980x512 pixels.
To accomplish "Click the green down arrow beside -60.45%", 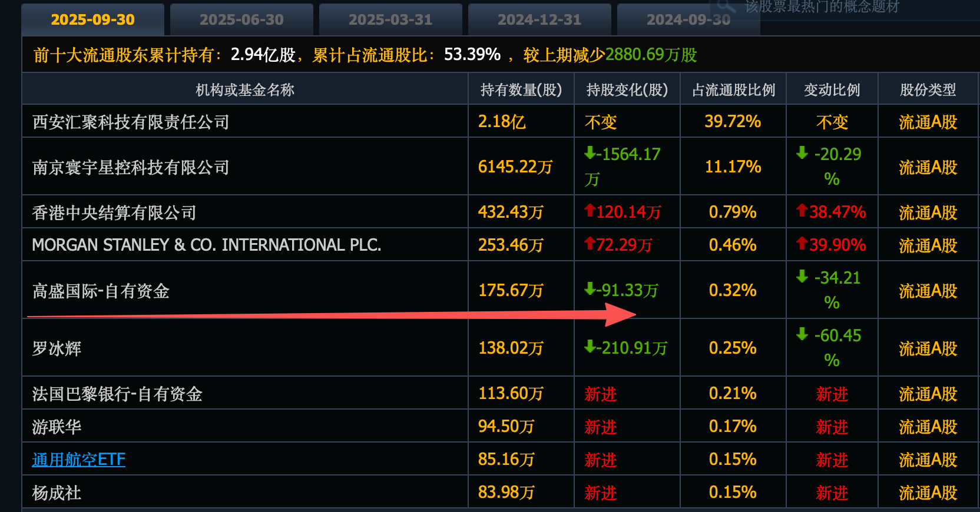I will tap(802, 334).
